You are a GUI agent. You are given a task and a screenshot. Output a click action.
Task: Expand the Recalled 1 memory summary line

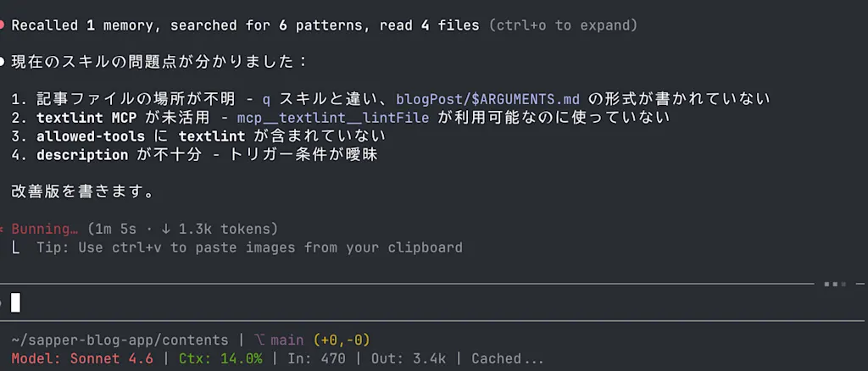[x=245, y=25]
